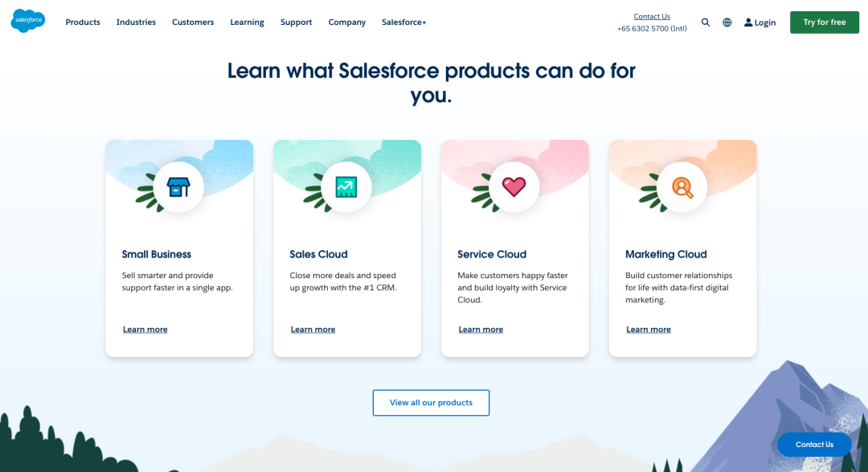Click the Sales Cloud chart icon
The image size is (868, 472).
(x=346, y=187)
